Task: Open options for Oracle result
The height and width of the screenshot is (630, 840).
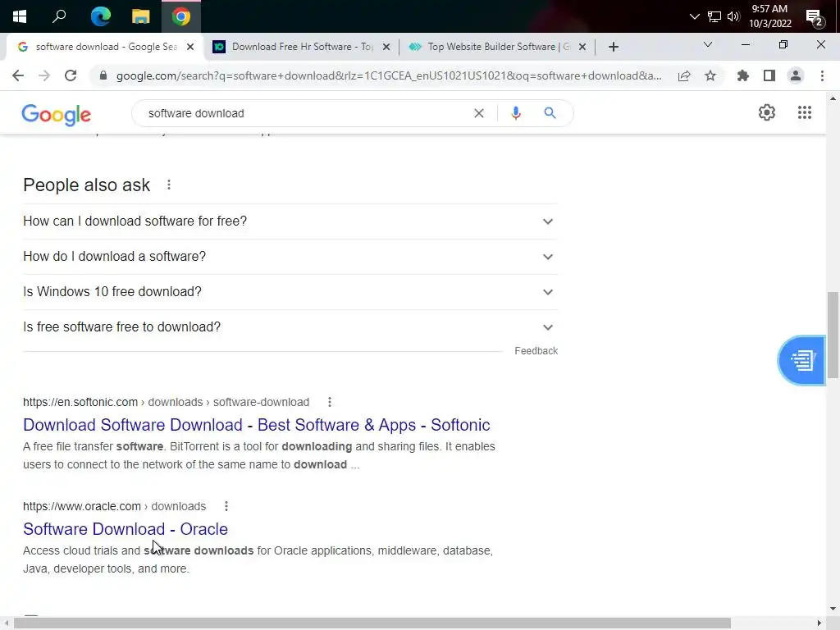Action: click(x=226, y=506)
